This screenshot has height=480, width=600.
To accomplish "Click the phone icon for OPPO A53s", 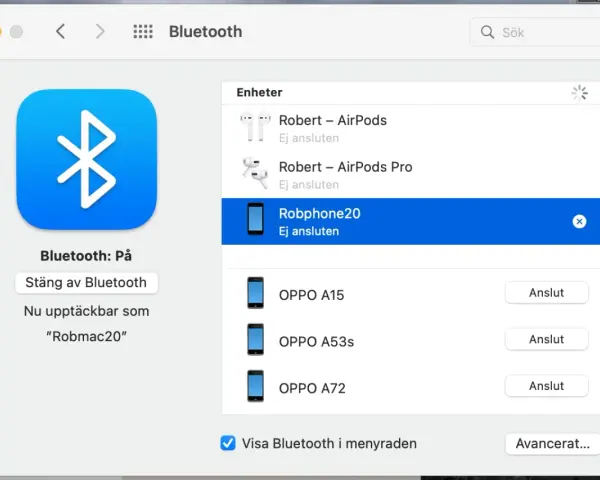I will pyautogui.click(x=256, y=340).
